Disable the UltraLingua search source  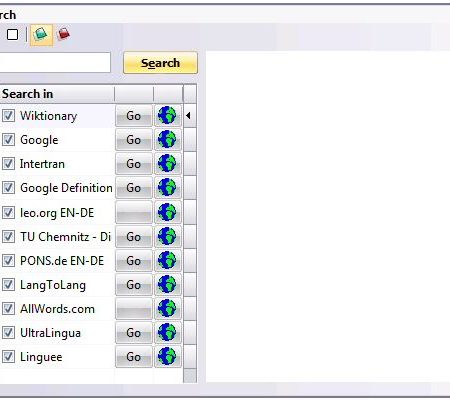8,333
